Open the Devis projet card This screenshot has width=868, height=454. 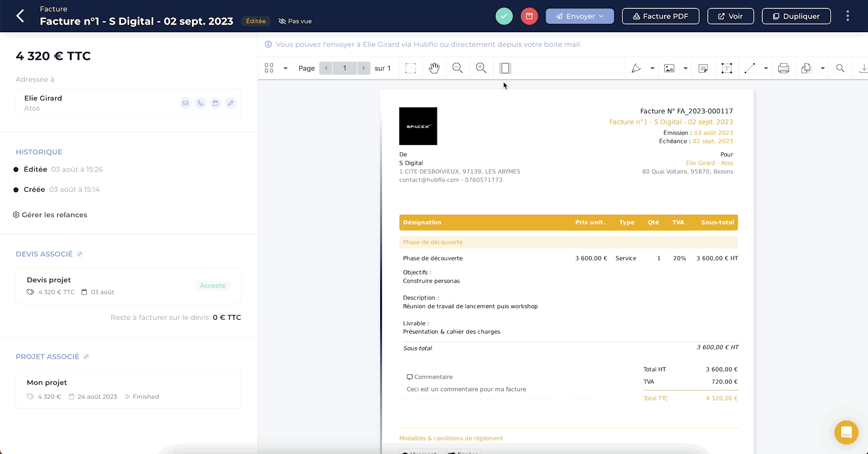pyautogui.click(x=128, y=286)
